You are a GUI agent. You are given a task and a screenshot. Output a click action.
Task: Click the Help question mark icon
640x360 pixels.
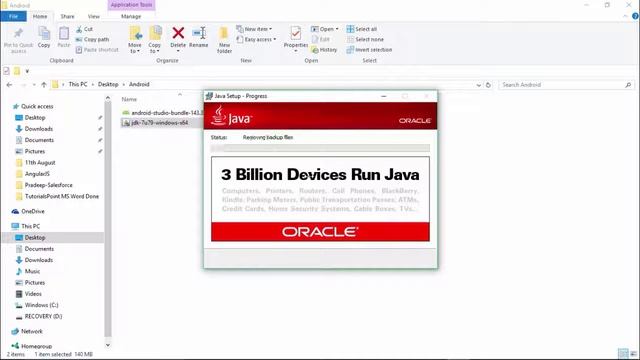(x=635, y=16)
